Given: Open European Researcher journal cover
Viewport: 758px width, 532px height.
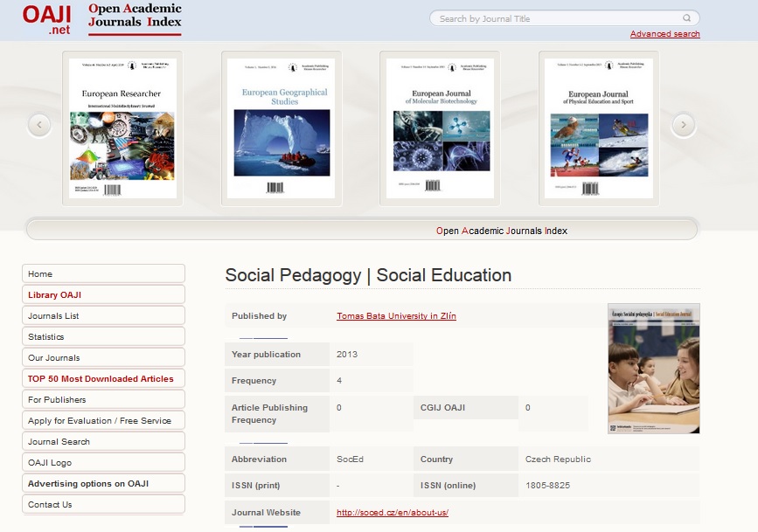Looking at the screenshot, I should 122,128.
